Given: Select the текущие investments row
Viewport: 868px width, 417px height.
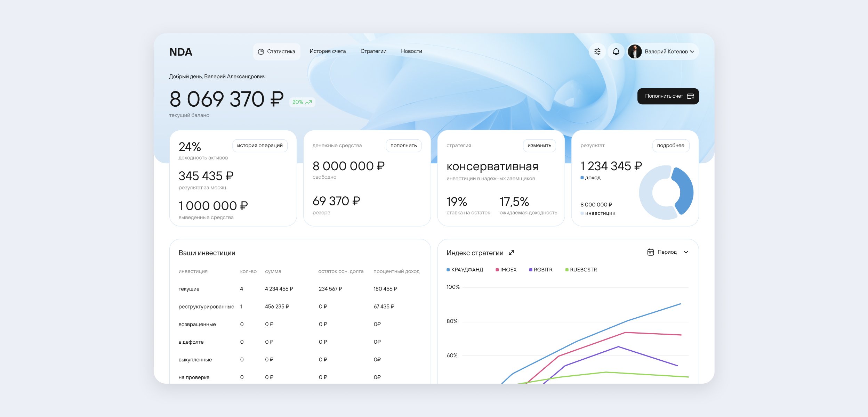Looking at the screenshot, I should click(x=189, y=289).
